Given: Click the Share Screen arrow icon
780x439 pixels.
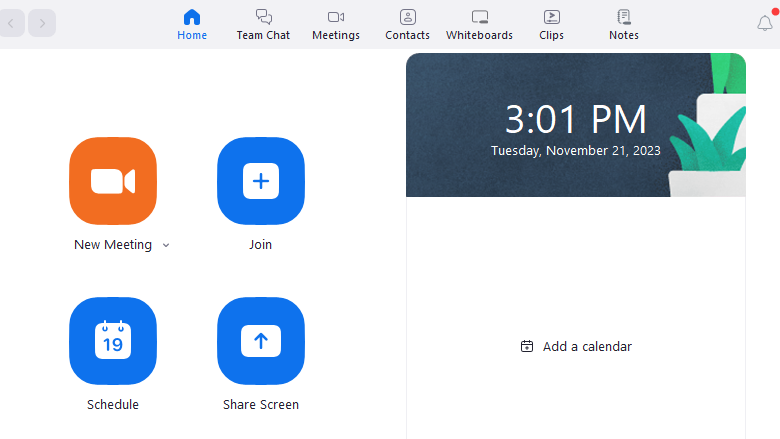Looking at the screenshot, I should pyautogui.click(x=261, y=341).
